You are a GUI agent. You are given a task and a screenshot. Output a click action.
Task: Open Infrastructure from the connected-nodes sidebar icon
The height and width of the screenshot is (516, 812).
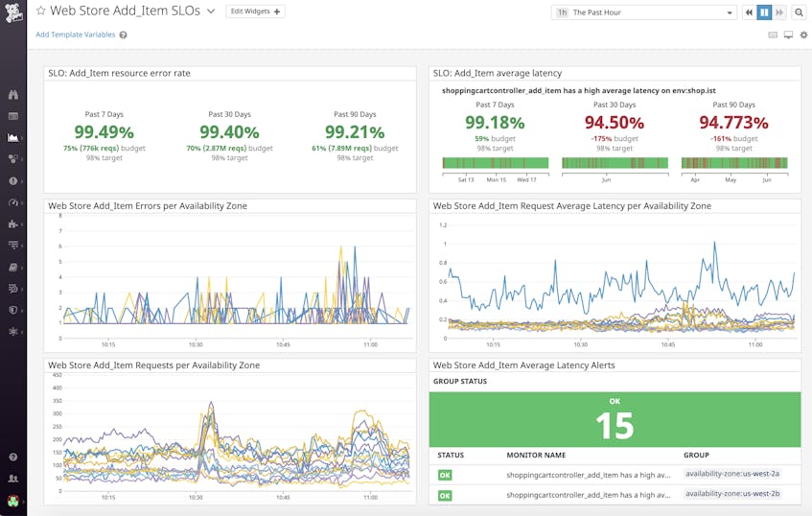coord(13,159)
